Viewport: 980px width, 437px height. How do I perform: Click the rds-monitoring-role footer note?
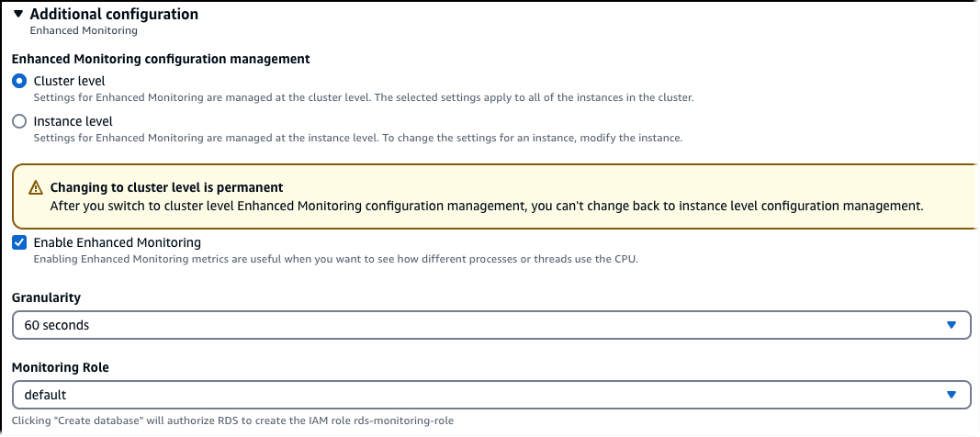coord(232,420)
